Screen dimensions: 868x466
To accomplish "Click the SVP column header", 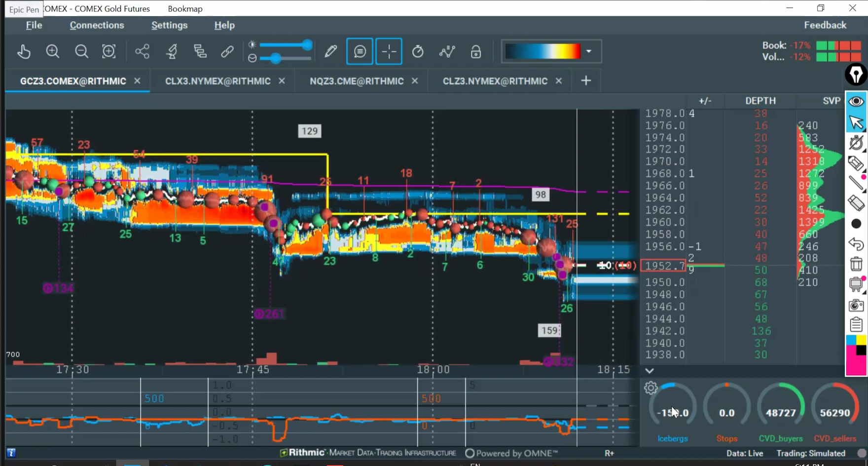I will [832, 101].
